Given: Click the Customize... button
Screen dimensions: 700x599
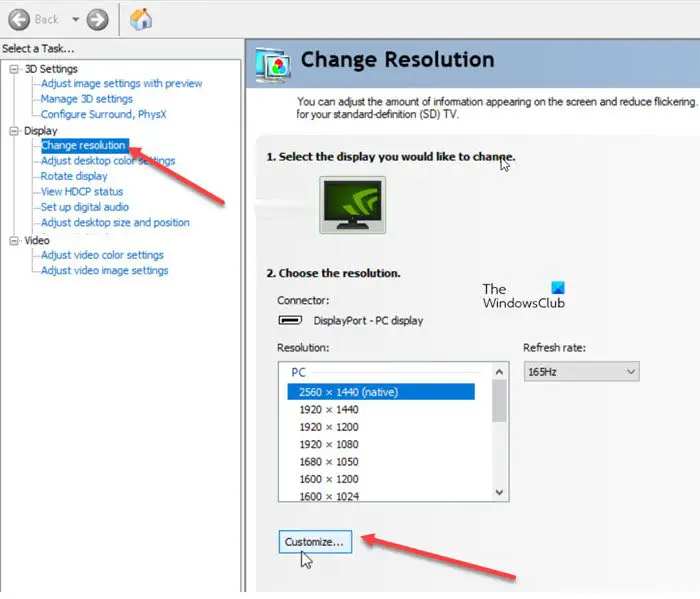Looking at the screenshot, I should tap(315, 541).
